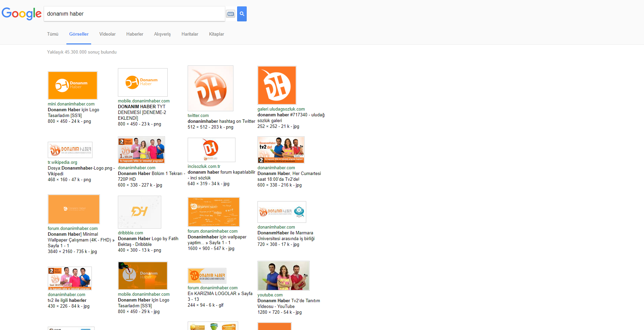644x330 pixels.
Task: Click mobile.donanimhaber.com link above TYT DENEMESİ title
Action: 144,101
